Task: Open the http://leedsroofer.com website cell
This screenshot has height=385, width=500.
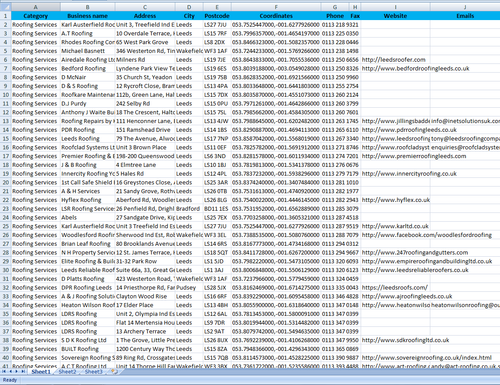Action: click(396, 60)
